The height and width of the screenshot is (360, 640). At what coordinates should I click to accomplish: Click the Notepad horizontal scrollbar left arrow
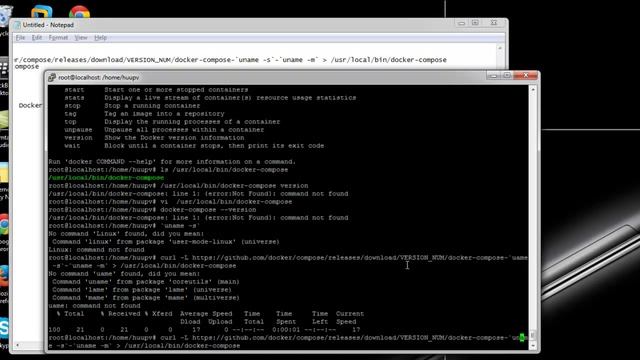click(x=17, y=345)
